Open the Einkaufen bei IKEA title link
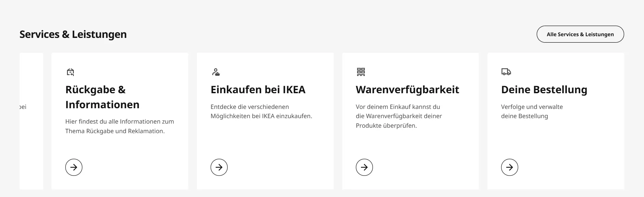The width and height of the screenshot is (644, 197). coord(258,89)
